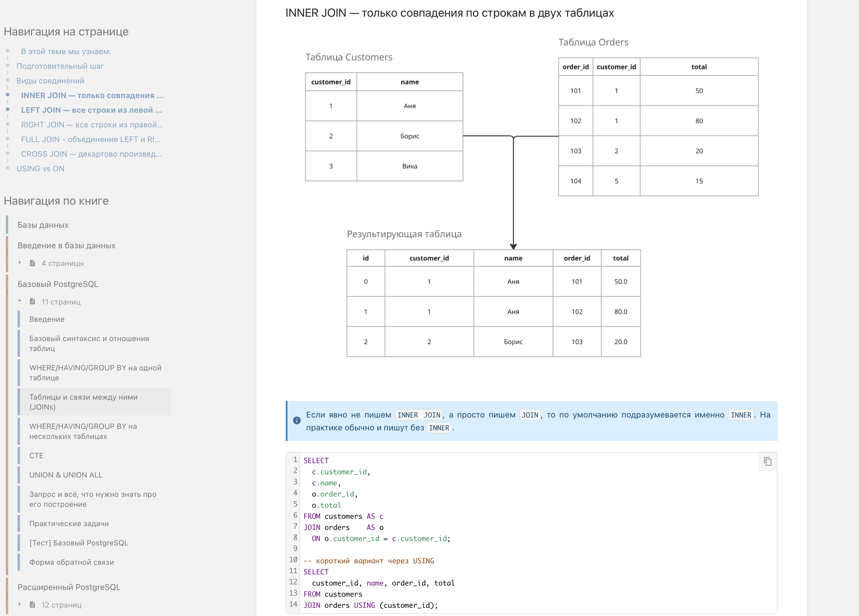Viewport: 859px width, 616px height.
Task: Expand the 12 страниц section arrow
Action: [20, 604]
